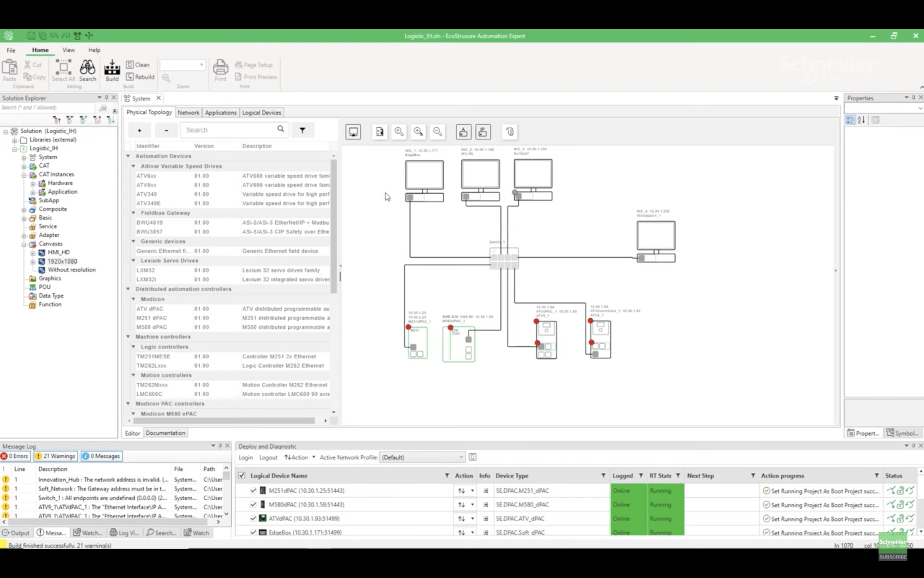Click Rebuild in the Build group
This screenshot has width=924, height=578.
[140, 77]
